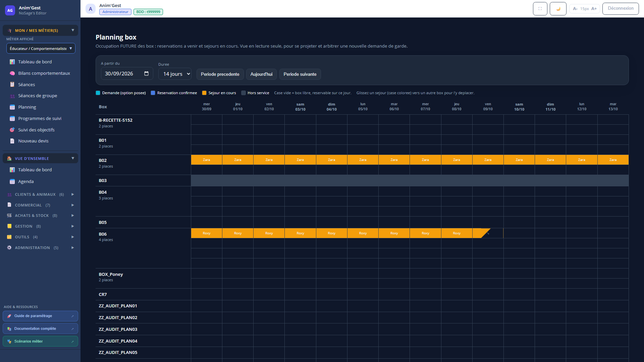This screenshot has height=362, width=644.
Task: Click the A partir du date field
Action: [127, 74]
